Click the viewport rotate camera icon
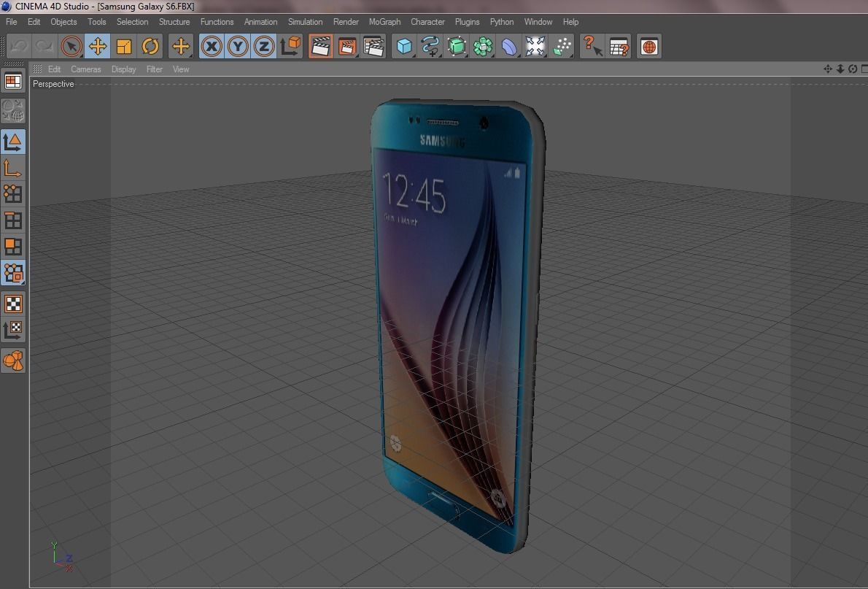This screenshot has width=868, height=589. pos(853,69)
